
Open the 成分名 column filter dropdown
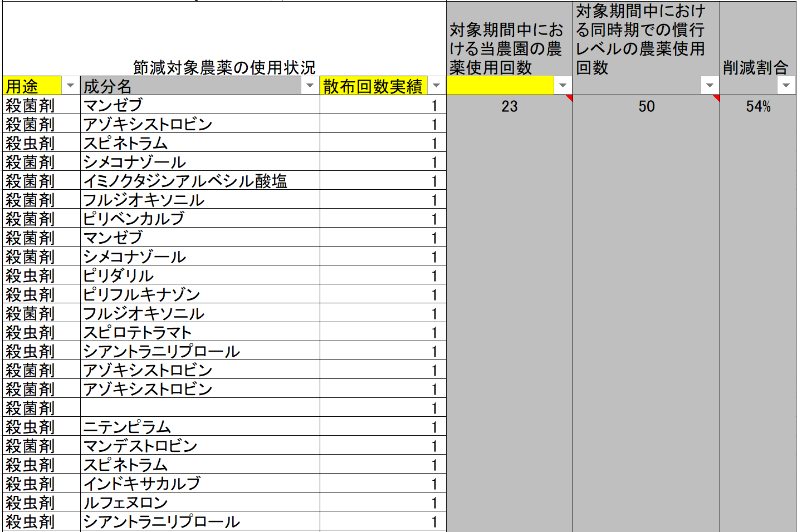[x=310, y=86]
